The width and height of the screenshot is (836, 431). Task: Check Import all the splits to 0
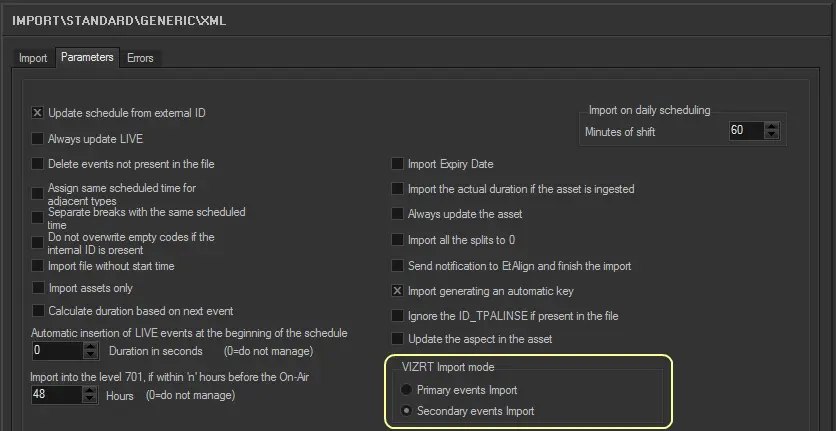coord(398,240)
